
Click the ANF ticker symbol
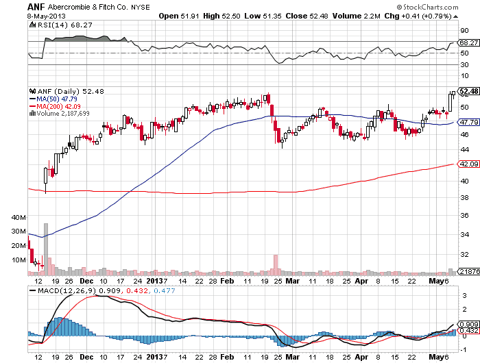(36, 7)
